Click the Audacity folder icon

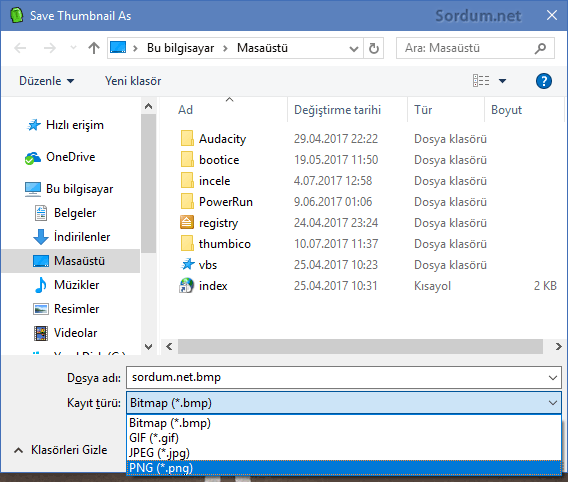[187, 139]
